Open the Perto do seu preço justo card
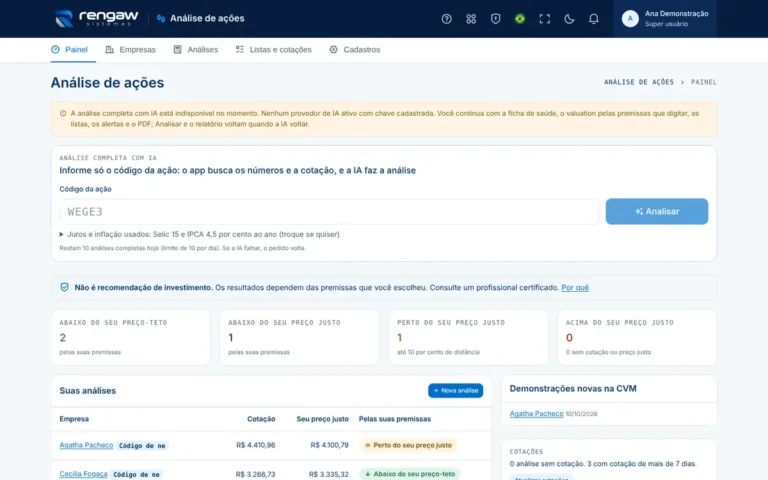The image size is (768, 480). coord(468,337)
